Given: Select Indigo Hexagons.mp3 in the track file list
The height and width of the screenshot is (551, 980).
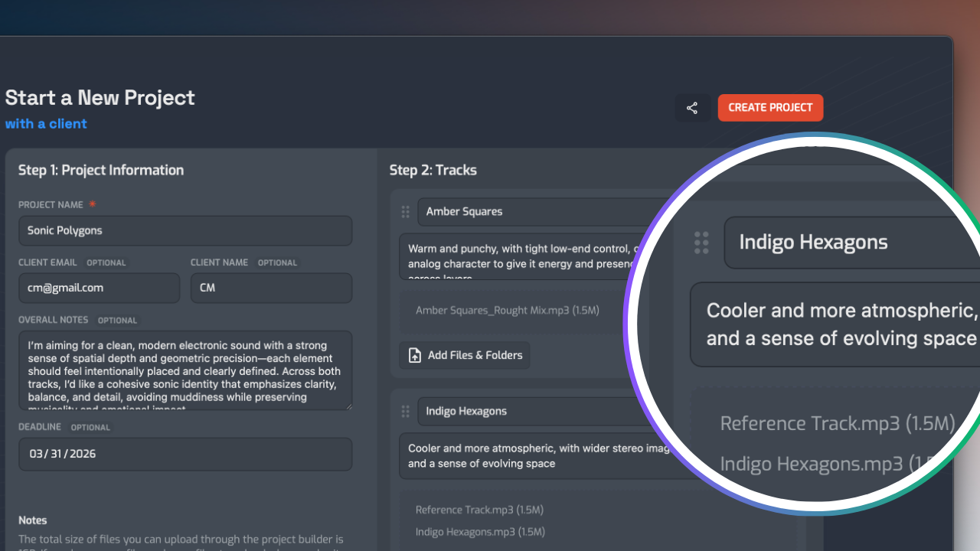Looking at the screenshot, I should point(480,532).
